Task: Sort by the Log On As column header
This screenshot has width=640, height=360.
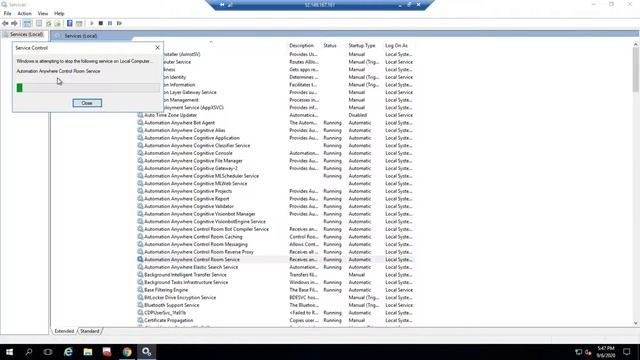Action: (x=397, y=46)
